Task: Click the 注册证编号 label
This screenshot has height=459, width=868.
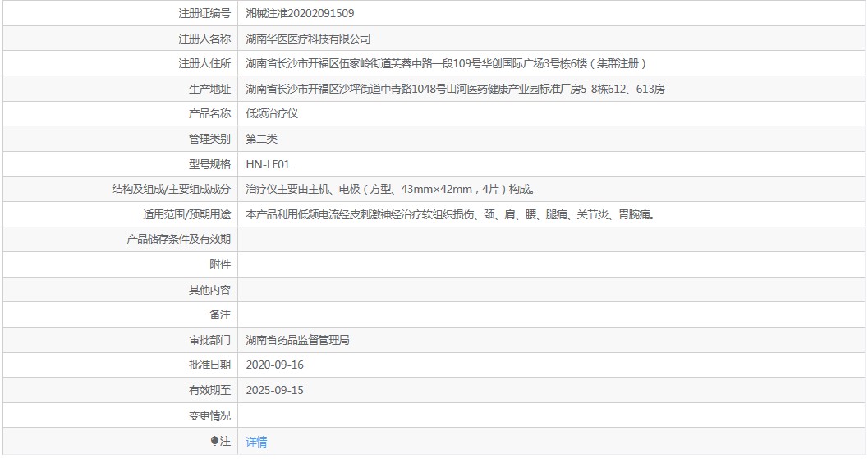Action: coord(204,13)
